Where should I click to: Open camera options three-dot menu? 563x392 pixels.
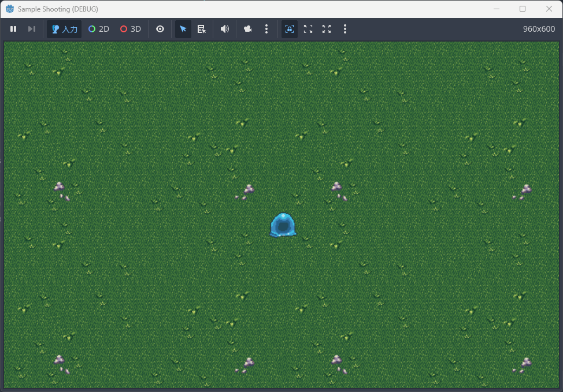266,29
